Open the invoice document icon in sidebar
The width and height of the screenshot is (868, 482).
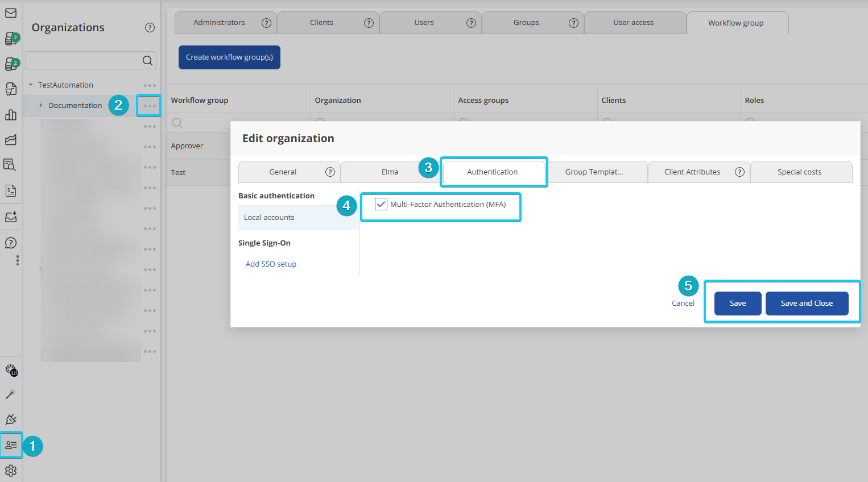click(11, 190)
